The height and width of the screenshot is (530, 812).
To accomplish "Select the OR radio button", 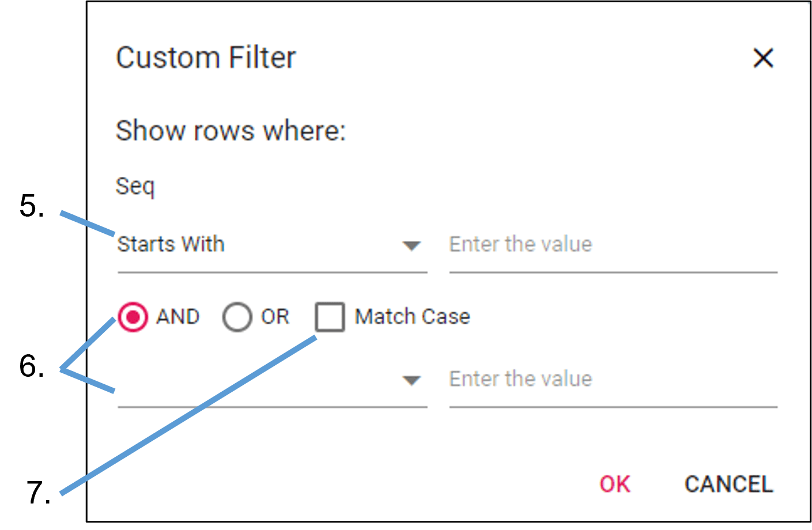I will [237, 317].
